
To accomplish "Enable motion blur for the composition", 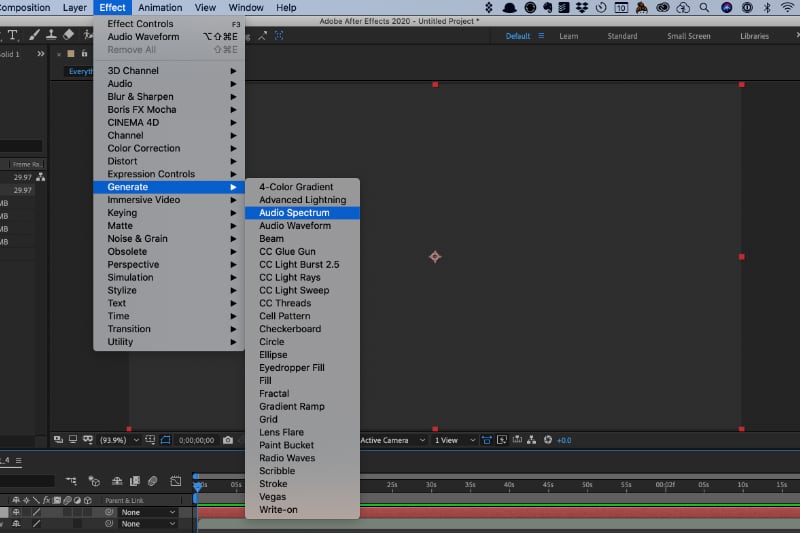I will point(153,481).
